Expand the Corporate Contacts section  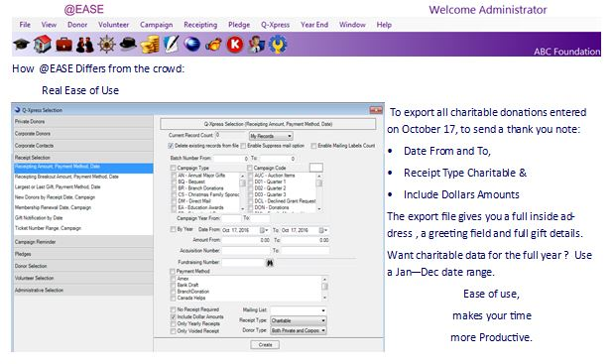point(83,146)
